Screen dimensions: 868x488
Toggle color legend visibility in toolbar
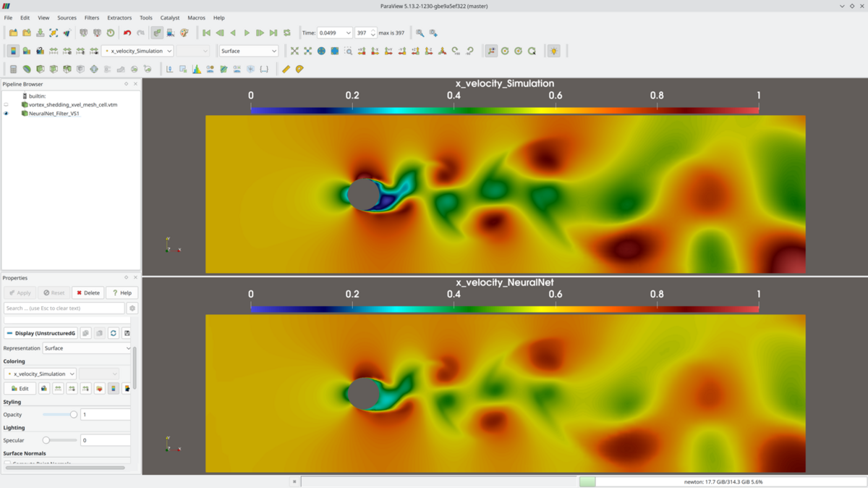point(13,51)
